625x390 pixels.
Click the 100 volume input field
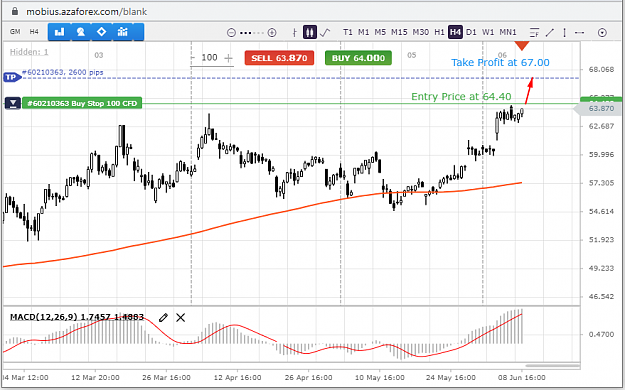(210, 58)
